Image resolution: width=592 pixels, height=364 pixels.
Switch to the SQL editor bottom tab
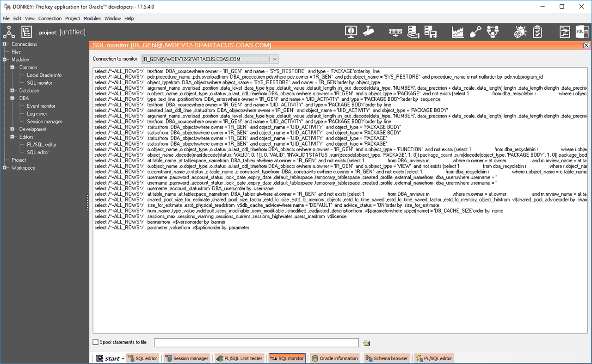click(142, 358)
